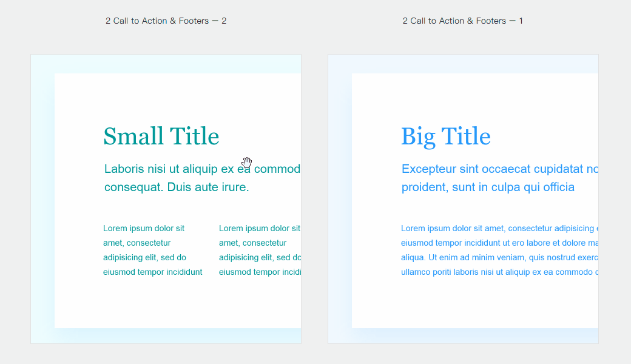Click the "consequat. Duis aute irure." line
Viewport: 631px width, 364px height.
tap(177, 187)
